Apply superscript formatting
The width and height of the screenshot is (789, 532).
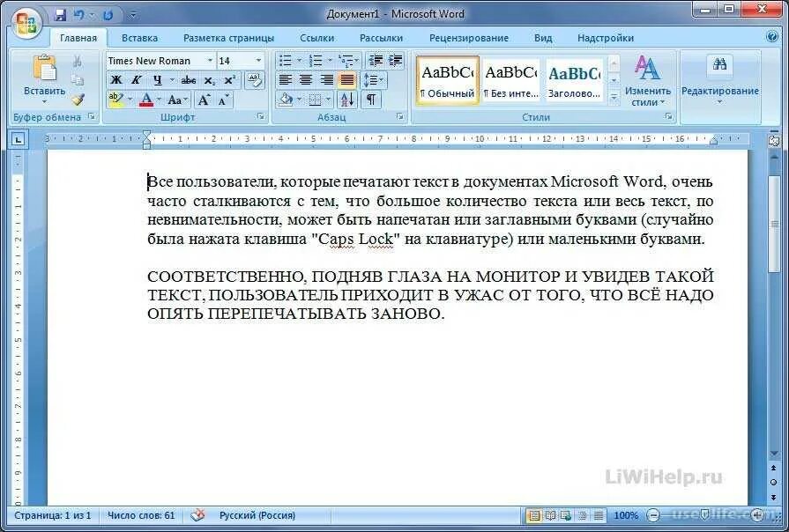point(229,80)
